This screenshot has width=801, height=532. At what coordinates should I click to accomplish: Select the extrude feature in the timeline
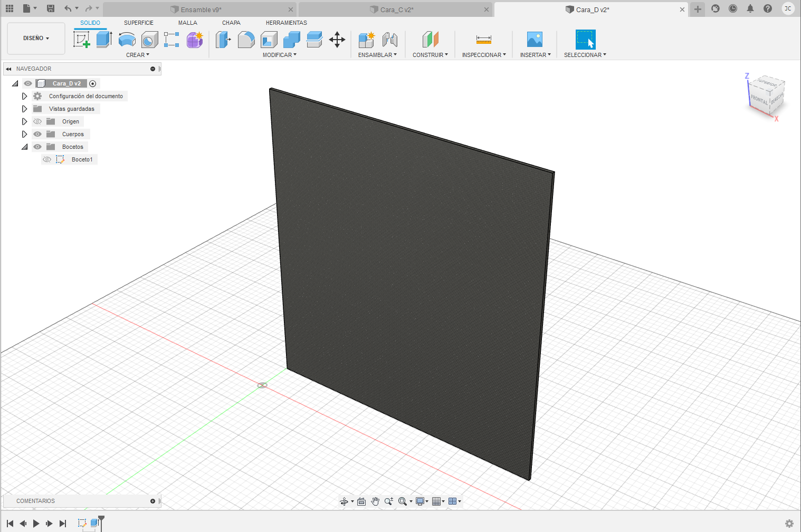[94, 523]
